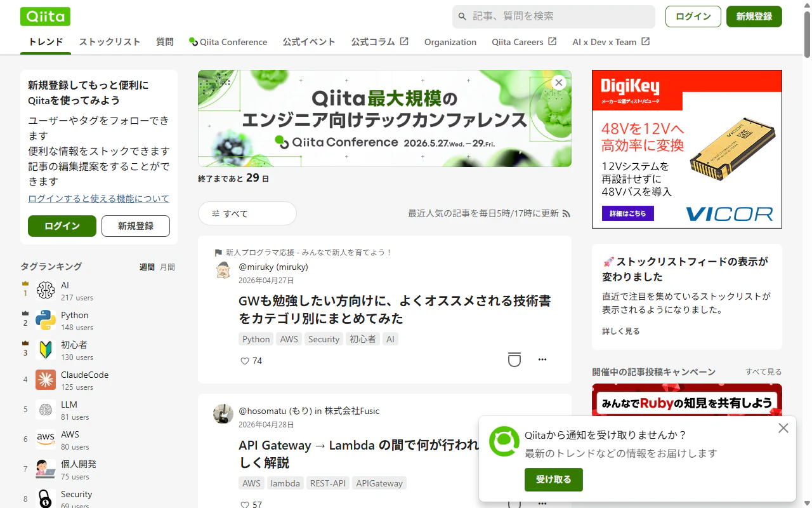Close the Qiita Conference banner
This screenshot has width=812, height=508.
pyautogui.click(x=558, y=83)
